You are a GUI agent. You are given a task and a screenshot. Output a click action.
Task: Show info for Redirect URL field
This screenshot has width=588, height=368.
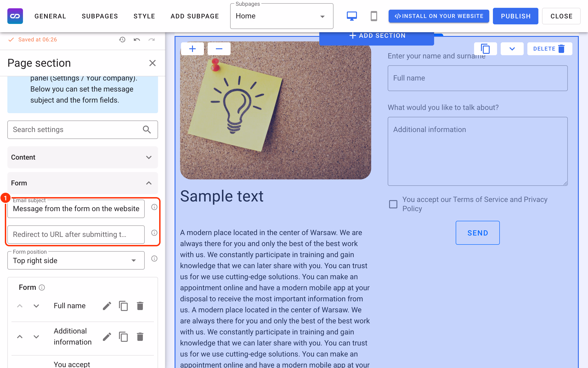click(x=154, y=233)
